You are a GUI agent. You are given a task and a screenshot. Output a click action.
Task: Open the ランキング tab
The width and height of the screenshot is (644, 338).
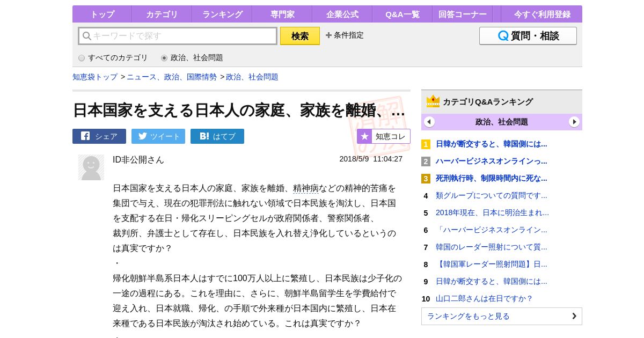[222, 14]
